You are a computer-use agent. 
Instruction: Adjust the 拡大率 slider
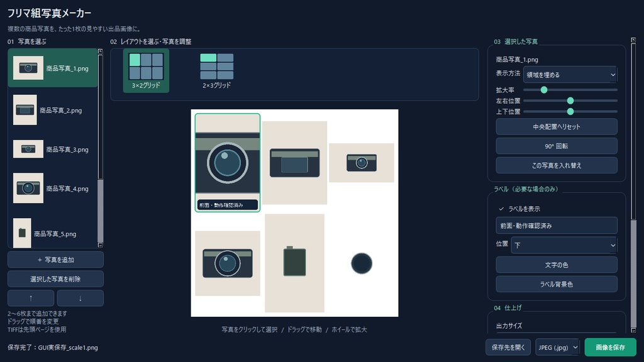pyautogui.click(x=570, y=89)
